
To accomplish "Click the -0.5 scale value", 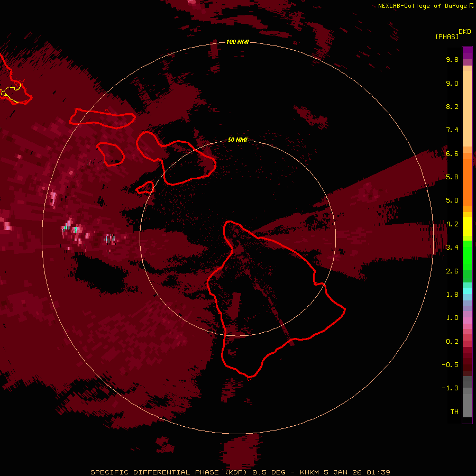I will (x=450, y=365).
